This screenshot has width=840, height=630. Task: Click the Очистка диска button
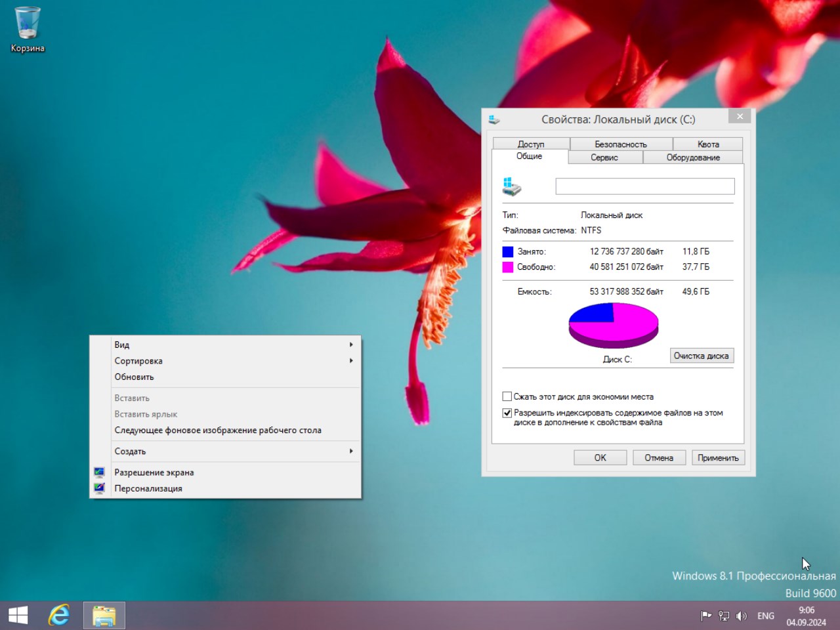tap(702, 356)
